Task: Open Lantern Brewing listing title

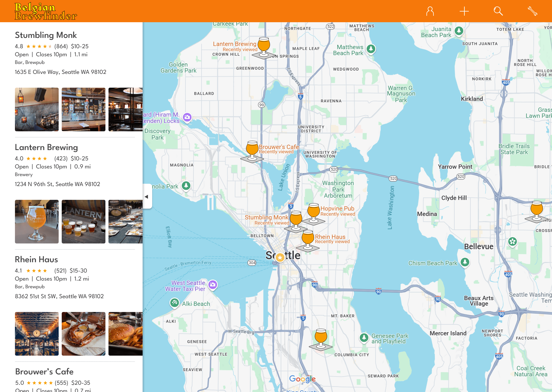Action: pos(46,147)
